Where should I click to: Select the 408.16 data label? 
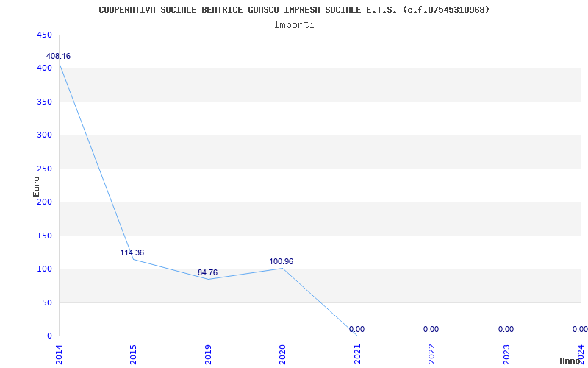pyautogui.click(x=58, y=57)
